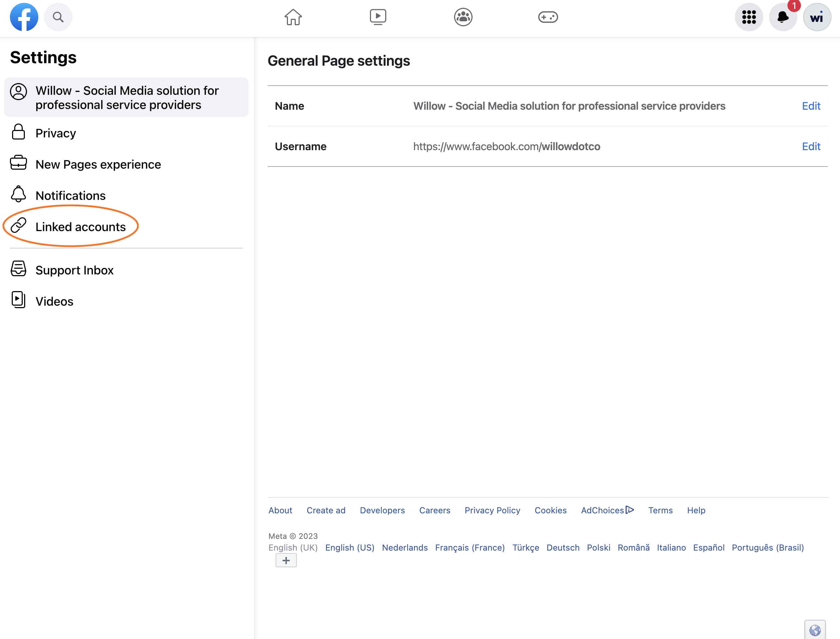Viewport: 840px width, 639px height.
Task: Switch language to Português (Brasil)
Action: pos(768,548)
